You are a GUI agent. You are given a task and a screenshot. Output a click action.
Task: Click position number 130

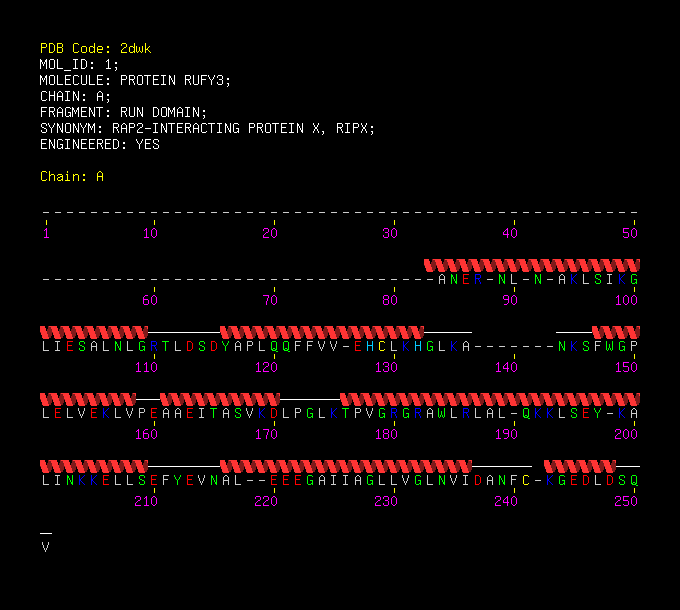386,367
